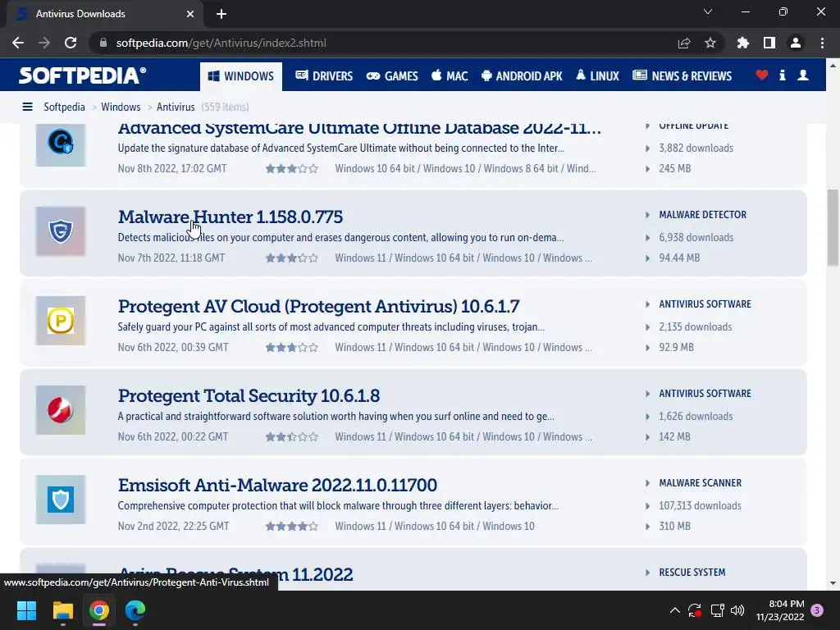Click ANTIVIRUS SOFTWARE label for Protegent AV Cloud
Screen dimensions: 840x630
705,304
